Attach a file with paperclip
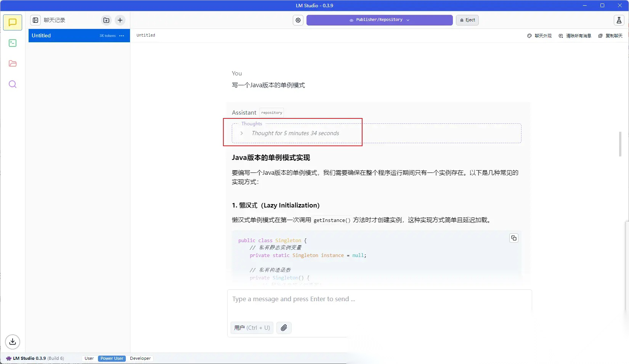This screenshot has height=364, width=629. pos(284,328)
